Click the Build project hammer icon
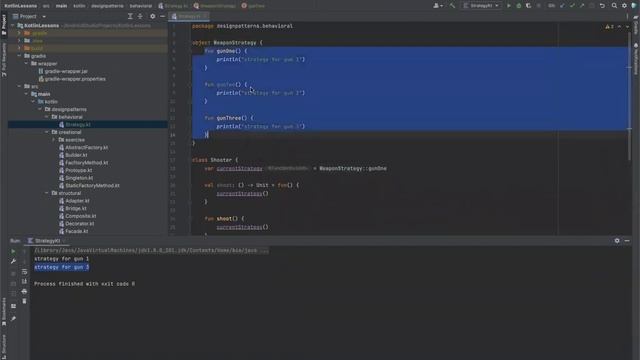Screen dimensions: 640x360 (x=452, y=6)
